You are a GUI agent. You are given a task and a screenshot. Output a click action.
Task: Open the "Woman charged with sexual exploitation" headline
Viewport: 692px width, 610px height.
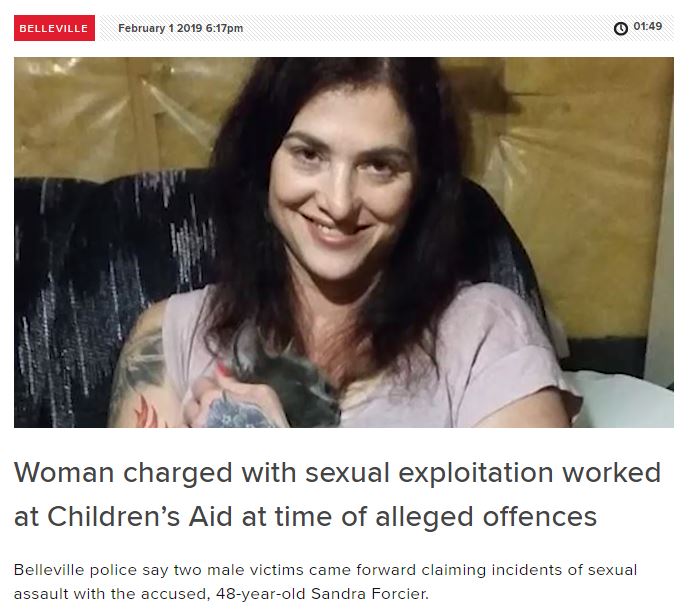coord(338,494)
